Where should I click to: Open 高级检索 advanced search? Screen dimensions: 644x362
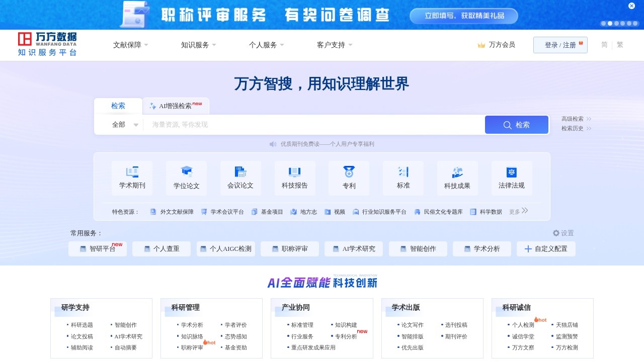(573, 119)
